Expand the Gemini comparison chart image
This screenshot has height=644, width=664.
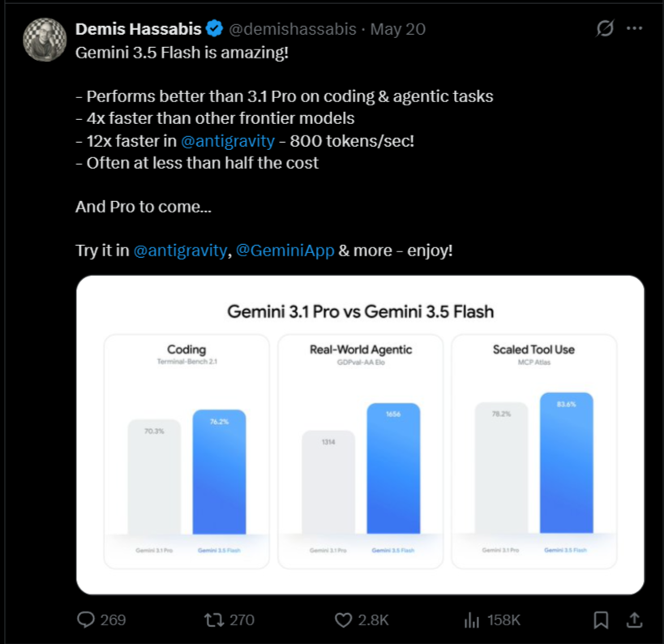pos(360,435)
